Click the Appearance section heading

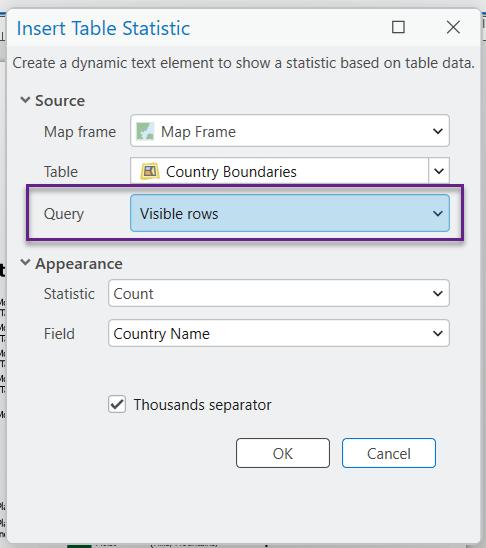(79, 264)
